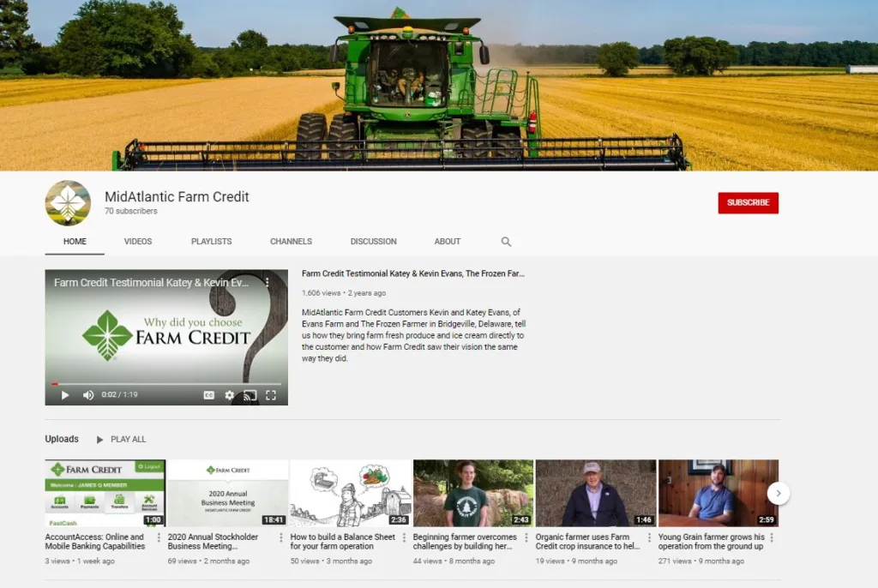Click the featured video description paragraph

click(414, 335)
